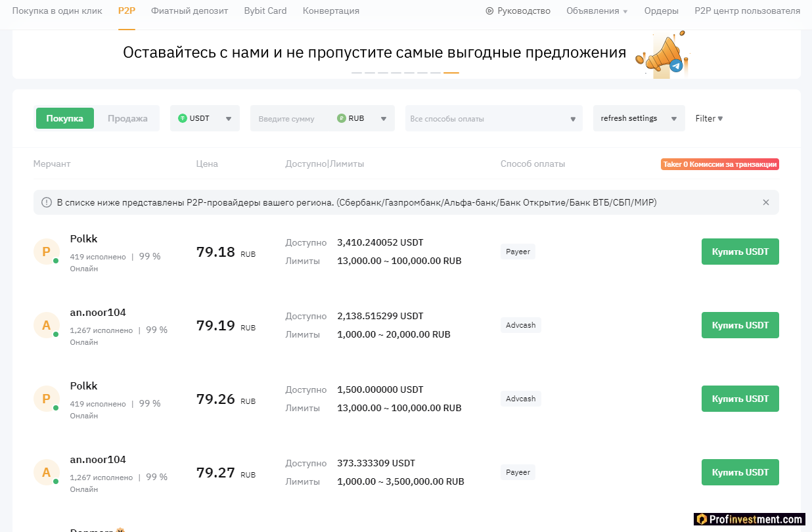Click Advcash tag in 79.19 row
The width and height of the screenshot is (812, 532).
[x=521, y=325]
